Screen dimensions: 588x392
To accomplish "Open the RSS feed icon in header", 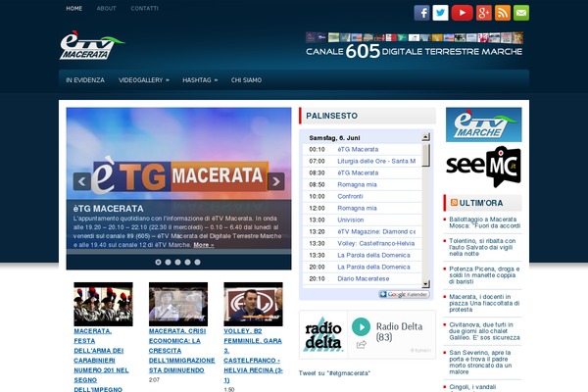I will (x=503, y=13).
